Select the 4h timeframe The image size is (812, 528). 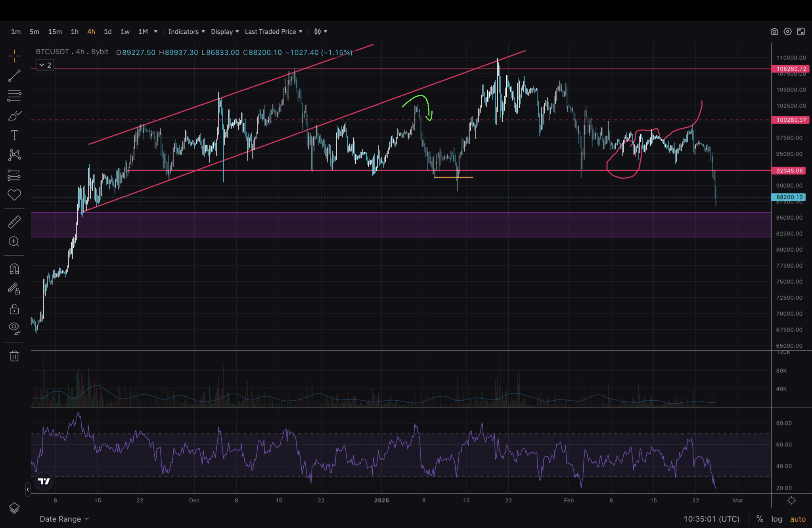click(x=91, y=32)
